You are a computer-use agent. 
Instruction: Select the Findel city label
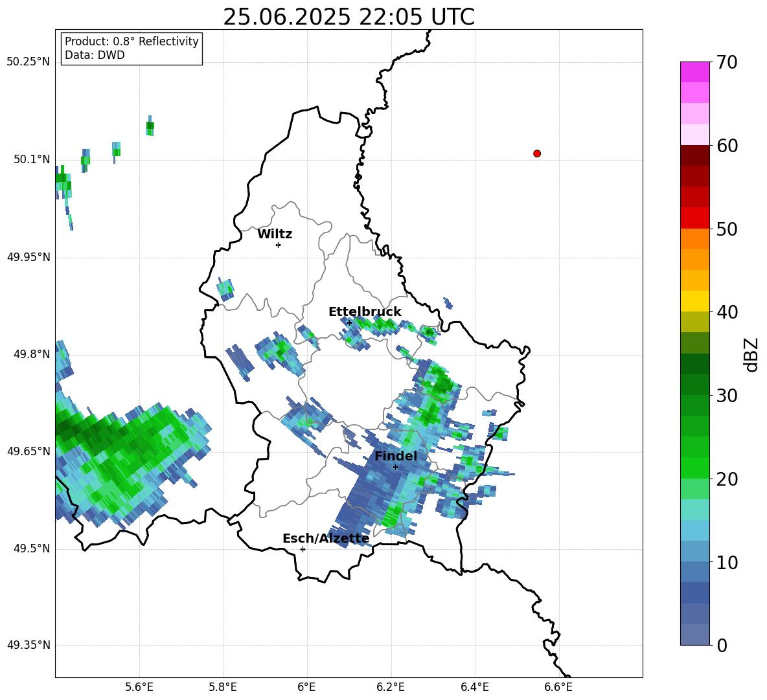pyautogui.click(x=396, y=456)
